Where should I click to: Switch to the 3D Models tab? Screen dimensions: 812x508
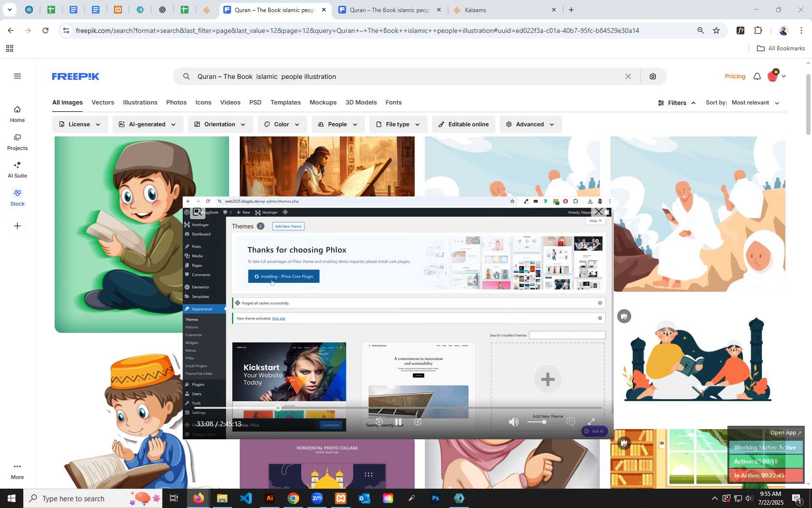pyautogui.click(x=361, y=103)
